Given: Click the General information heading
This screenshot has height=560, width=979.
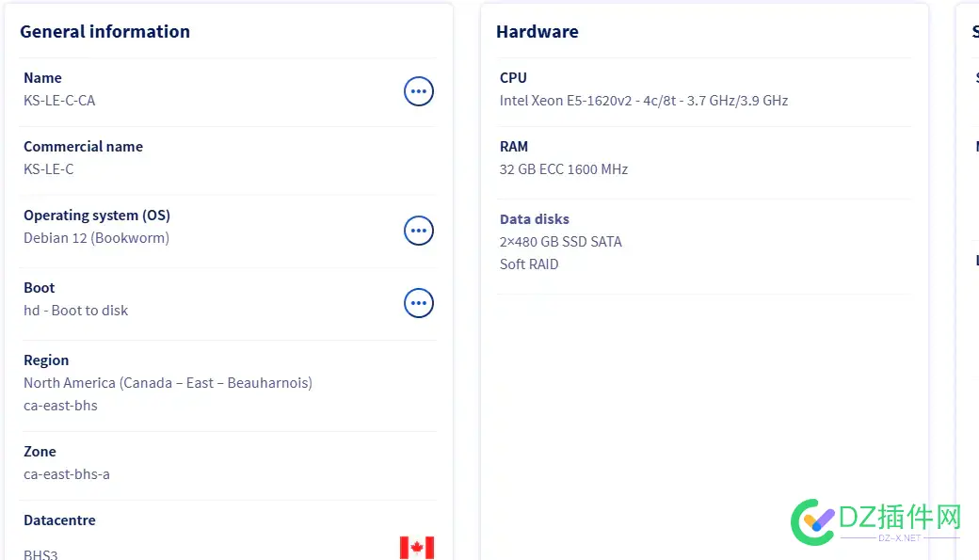Looking at the screenshot, I should pyautogui.click(x=104, y=31).
